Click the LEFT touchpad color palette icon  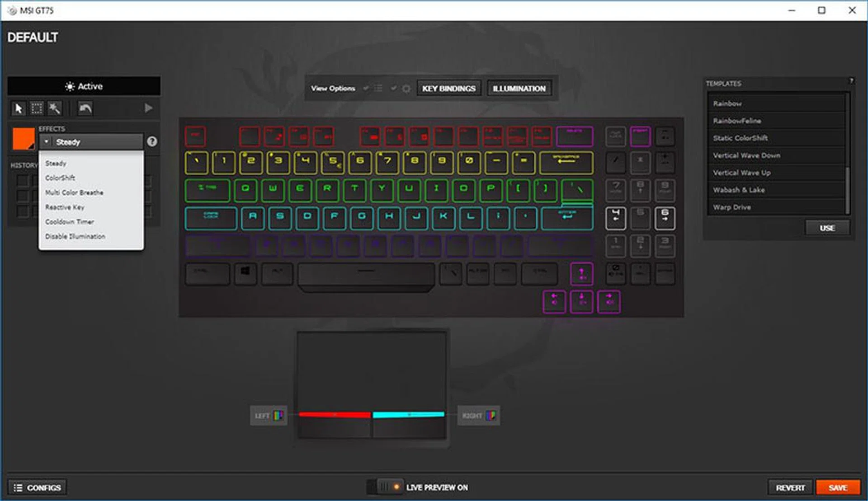[x=278, y=415]
